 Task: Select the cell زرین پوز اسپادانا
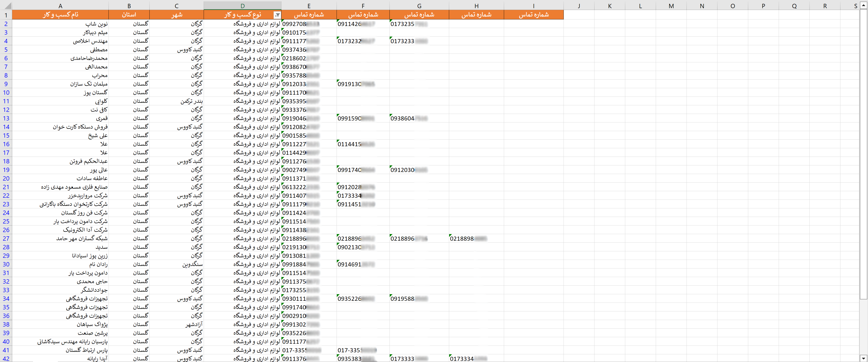tap(60, 256)
